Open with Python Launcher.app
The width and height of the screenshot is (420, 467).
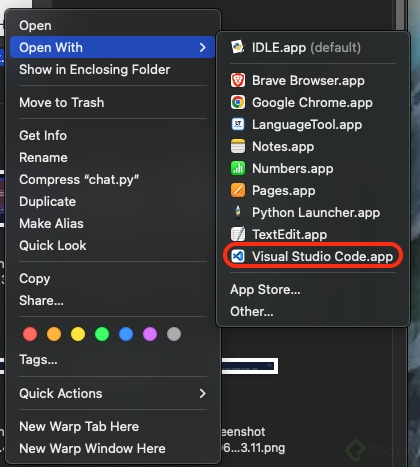[x=313, y=212]
